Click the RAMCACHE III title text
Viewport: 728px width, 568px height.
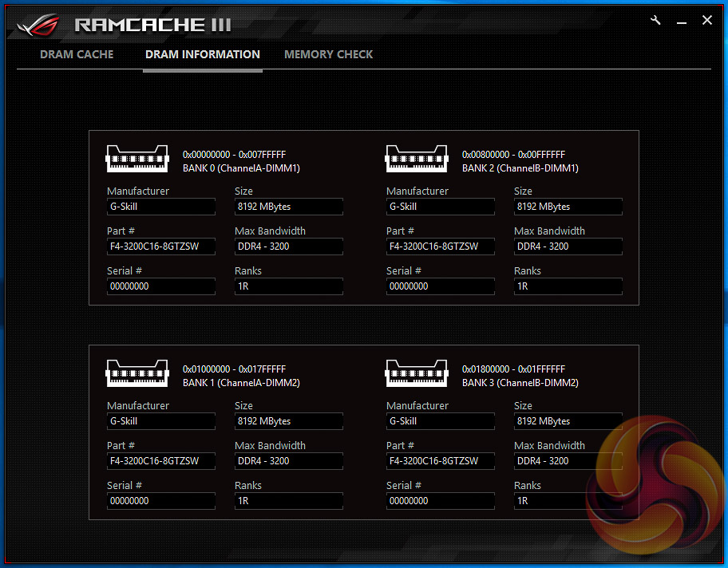coord(152,25)
